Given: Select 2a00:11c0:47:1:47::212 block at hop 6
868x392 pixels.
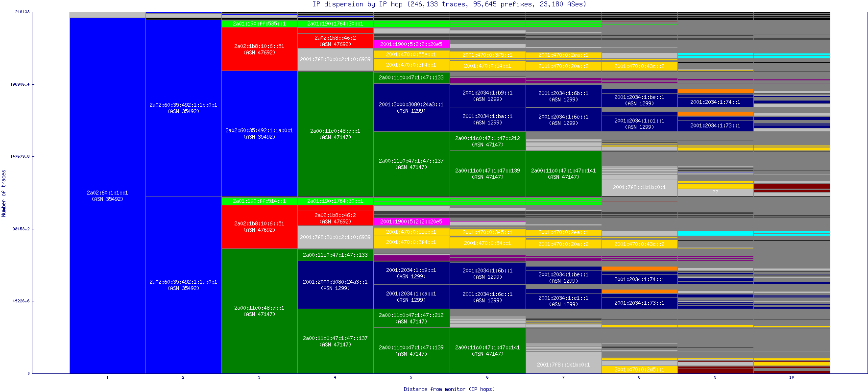Looking at the screenshot, I should (487, 141).
